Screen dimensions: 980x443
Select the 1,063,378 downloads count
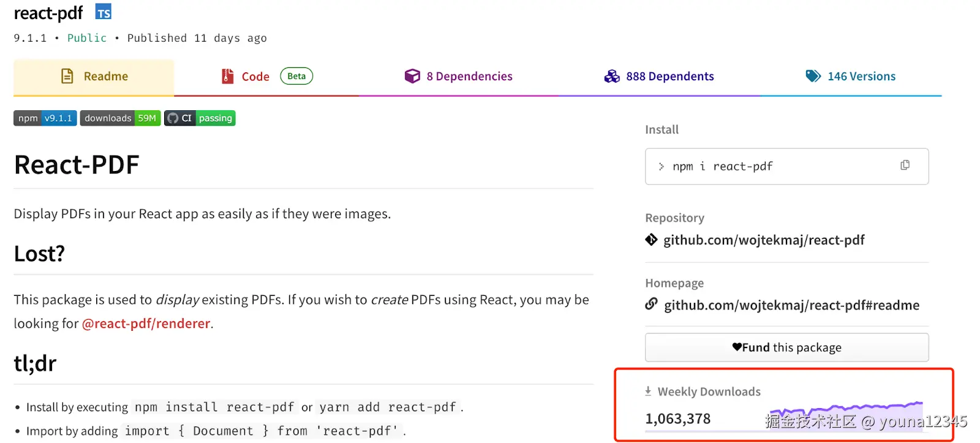pyautogui.click(x=677, y=419)
